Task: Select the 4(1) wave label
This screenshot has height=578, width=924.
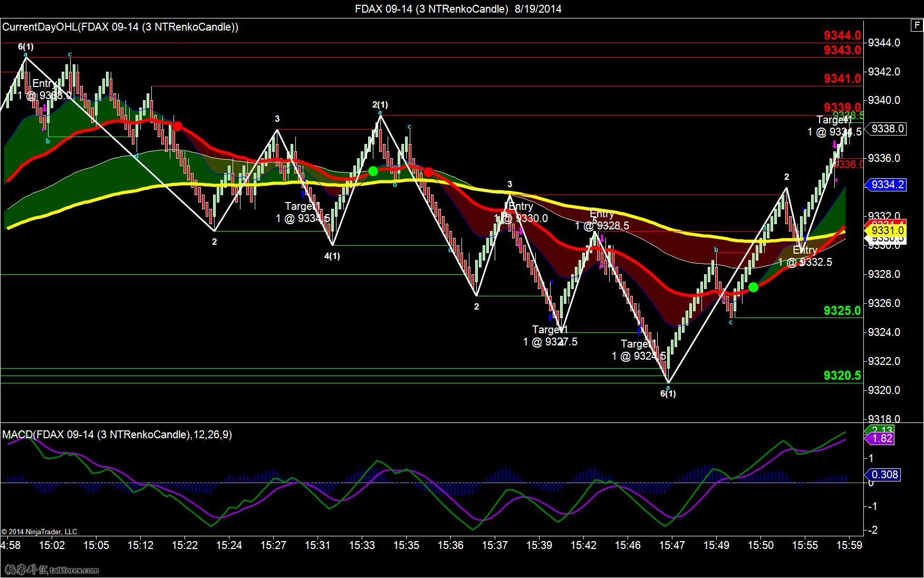Action: (x=332, y=256)
